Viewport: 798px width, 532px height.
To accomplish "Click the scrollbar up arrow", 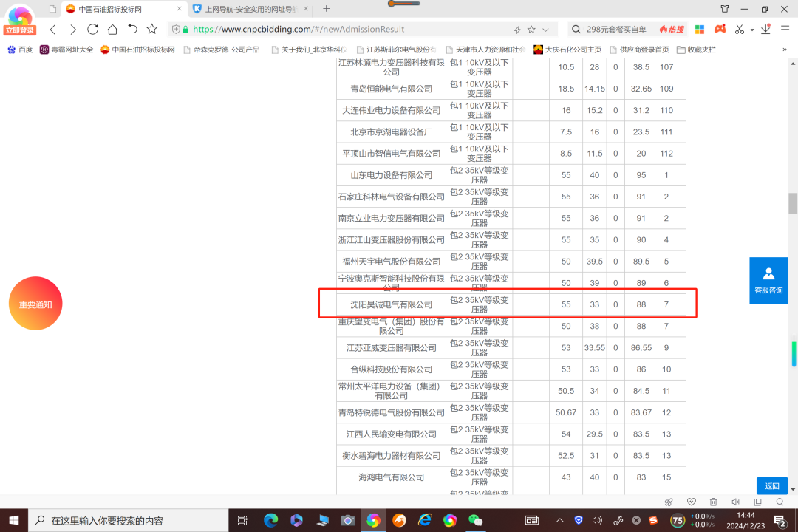I will point(793,64).
